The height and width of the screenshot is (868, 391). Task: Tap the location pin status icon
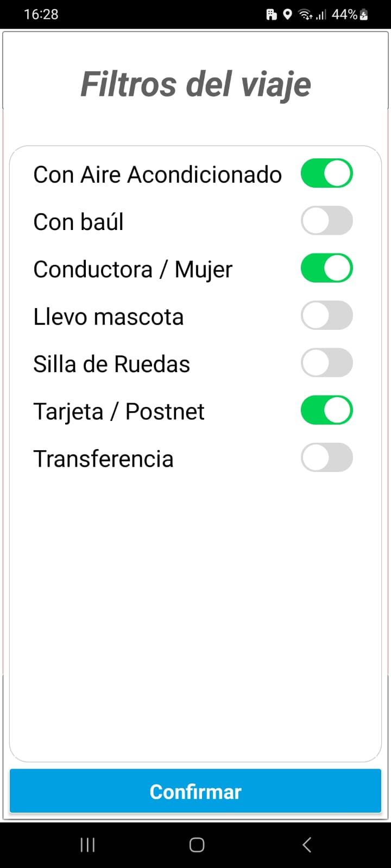[x=287, y=15]
